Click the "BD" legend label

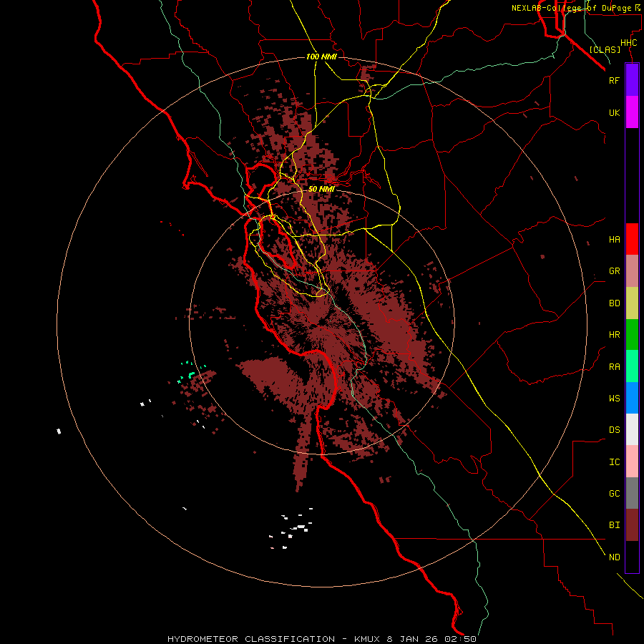tap(614, 303)
